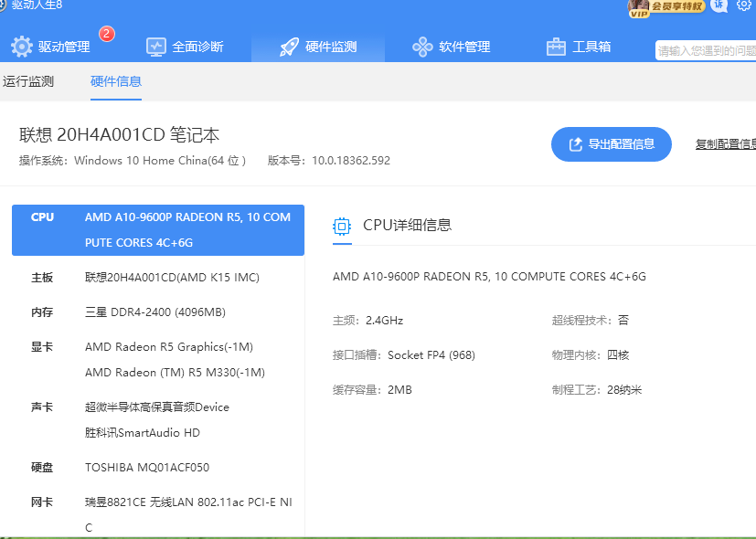The image size is (756, 539).
Task: Select the 硬盘 row TOSHIBA MQ01ACF050
Action: click(x=158, y=467)
